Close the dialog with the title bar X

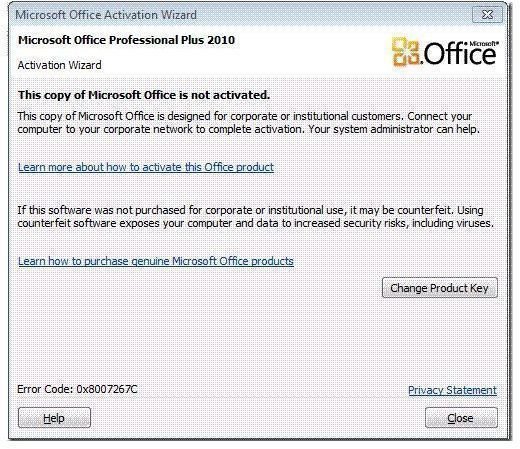point(487,15)
